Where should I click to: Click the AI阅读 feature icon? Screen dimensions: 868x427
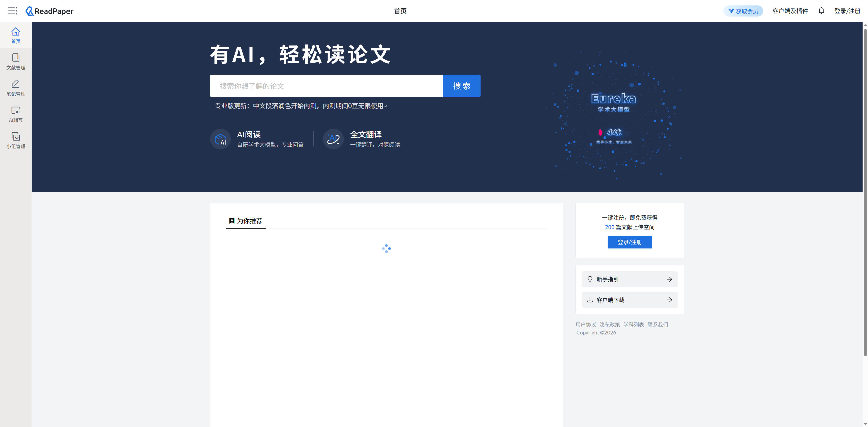220,139
